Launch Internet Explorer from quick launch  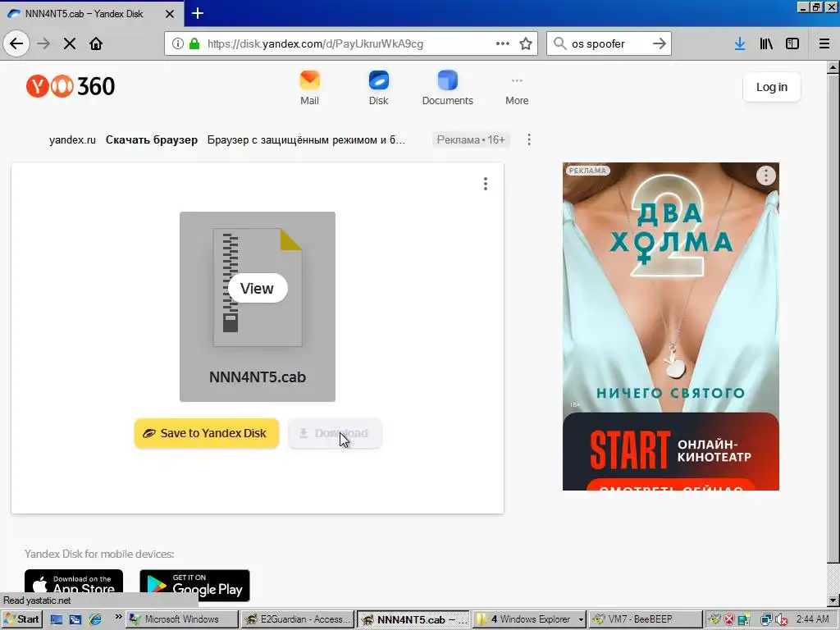95,620
